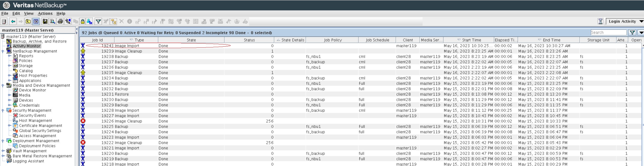Open the View menu

[x=29, y=13]
